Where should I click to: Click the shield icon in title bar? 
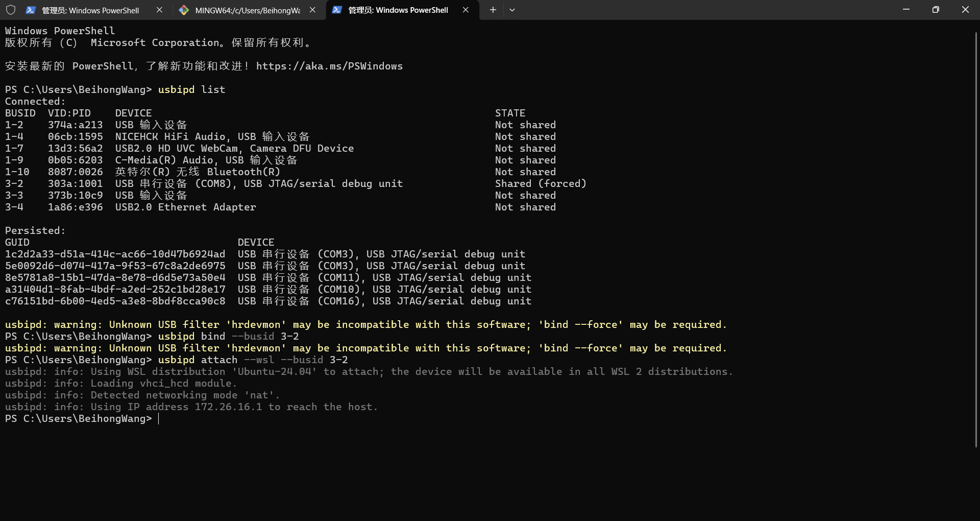(x=10, y=10)
